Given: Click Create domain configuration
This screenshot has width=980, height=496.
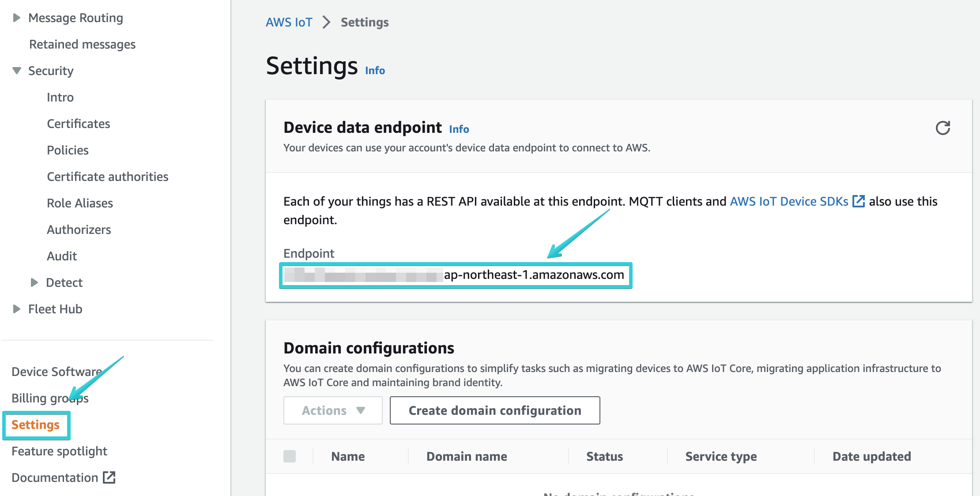Looking at the screenshot, I should pyautogui.click(x=494, y=410).
